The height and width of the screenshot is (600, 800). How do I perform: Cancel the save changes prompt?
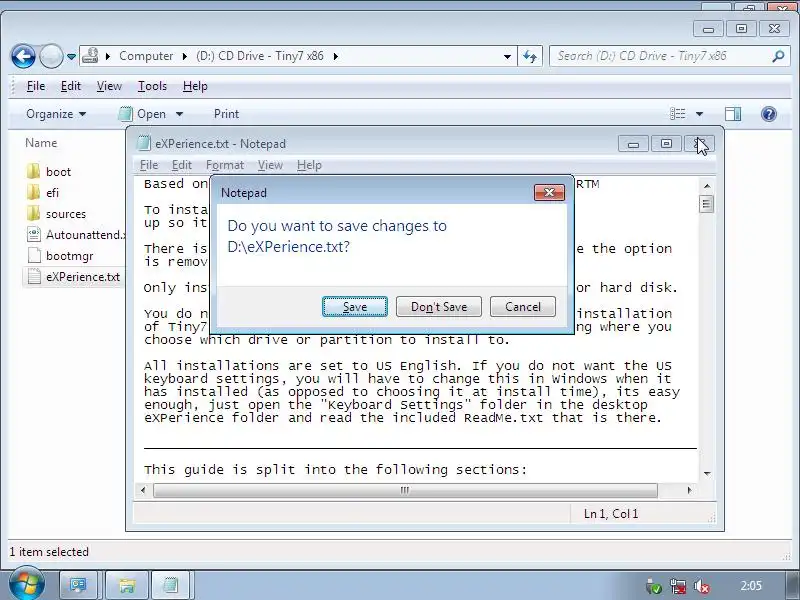pos(522,307)
